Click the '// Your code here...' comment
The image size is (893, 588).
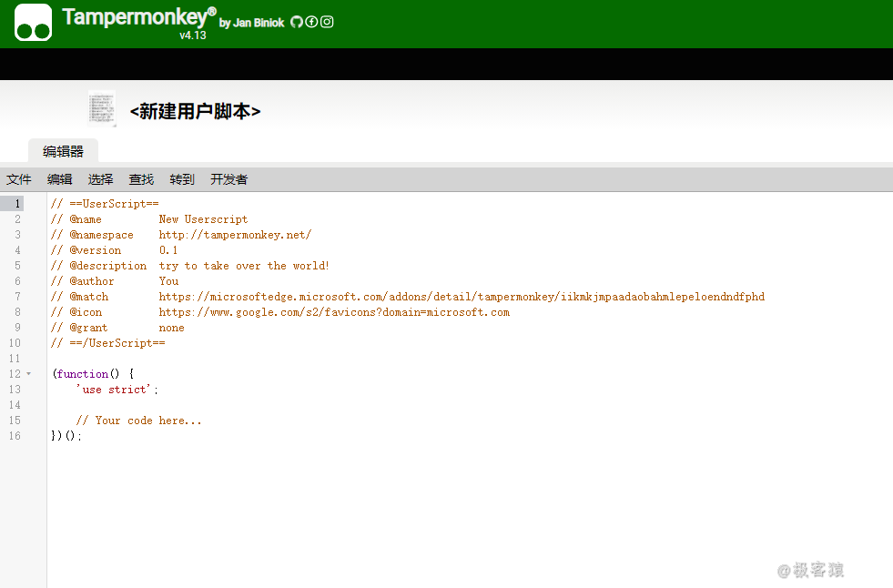(x=139, y=421)
